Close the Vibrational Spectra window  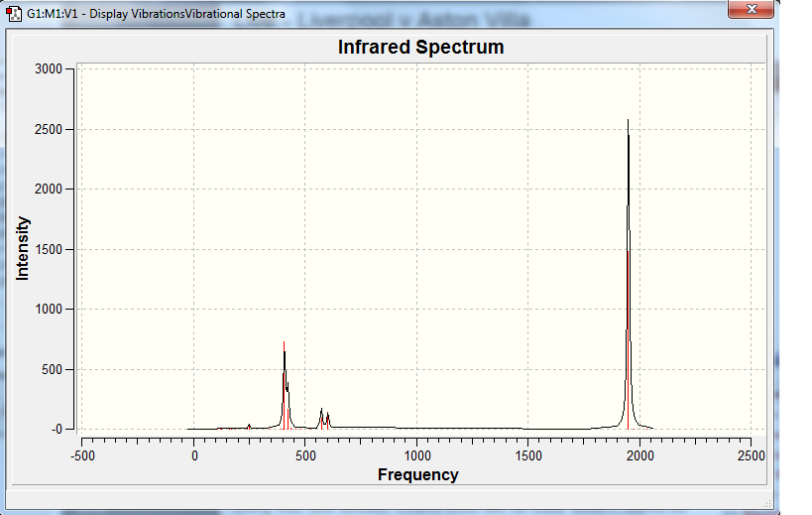click(751, 9)
